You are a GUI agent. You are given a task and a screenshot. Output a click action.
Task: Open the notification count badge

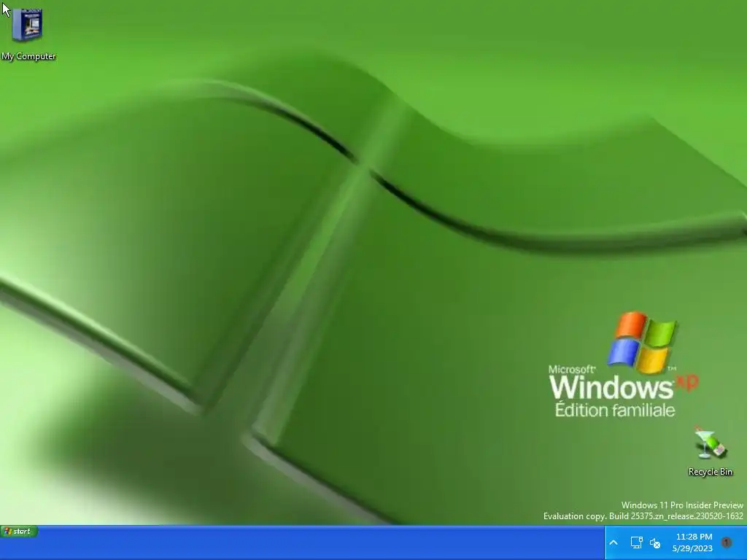pyautogui.click(x=727, y=542)
